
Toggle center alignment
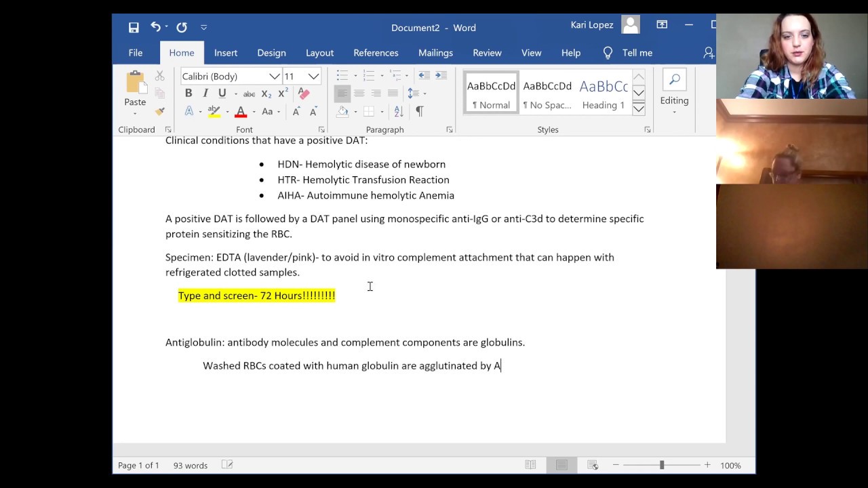pos(359,93)
